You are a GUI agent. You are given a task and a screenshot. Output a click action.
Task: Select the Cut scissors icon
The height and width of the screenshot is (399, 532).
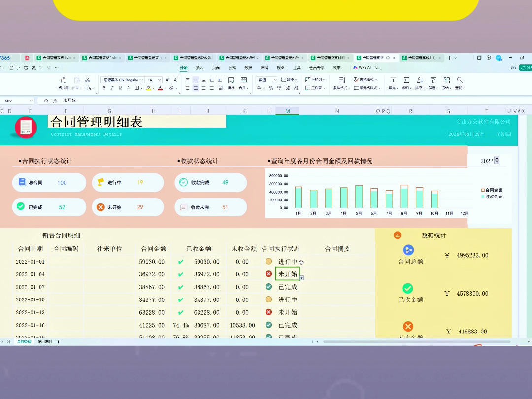(x=88, y=80)
